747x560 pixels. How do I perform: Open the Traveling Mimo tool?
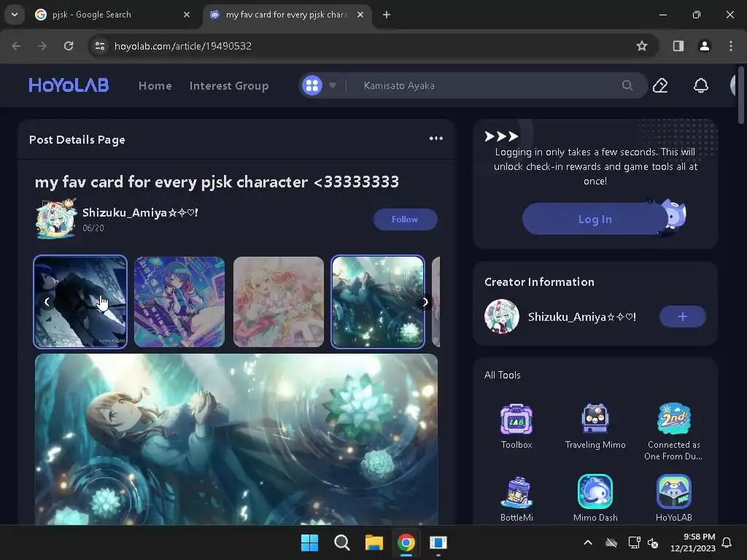(595, 427)
